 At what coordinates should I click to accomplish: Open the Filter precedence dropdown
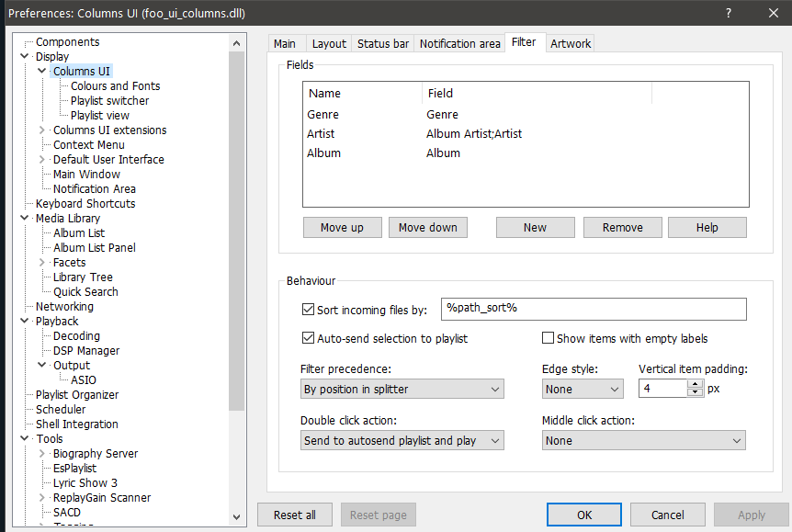pyautogui.click(x=402, y=390)
